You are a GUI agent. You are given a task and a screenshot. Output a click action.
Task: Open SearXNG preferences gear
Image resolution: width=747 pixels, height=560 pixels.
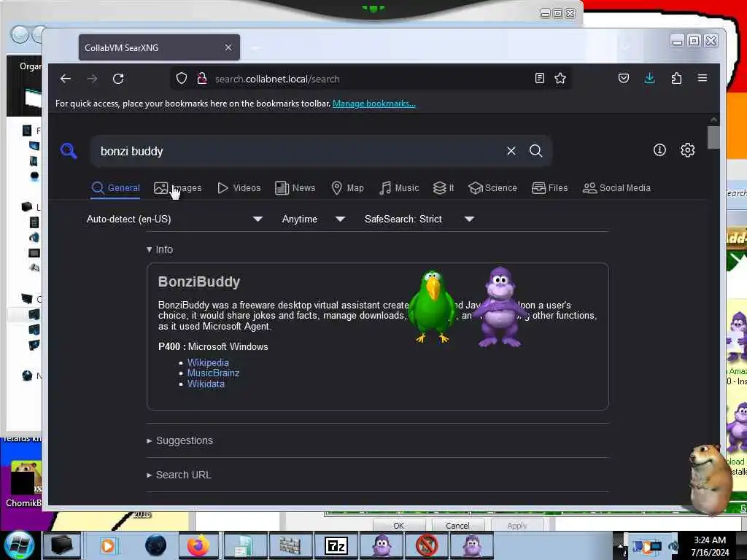pyautogui.click(x=687, y=150)
